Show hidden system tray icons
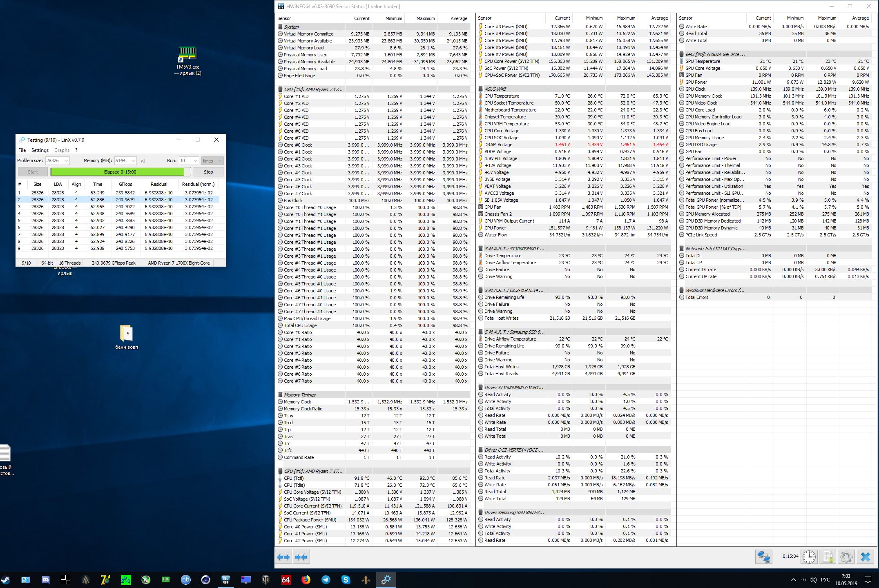Image resolution: width=879 pixels, height=588 pixels. pyautogui.click(x=793, y=580)
